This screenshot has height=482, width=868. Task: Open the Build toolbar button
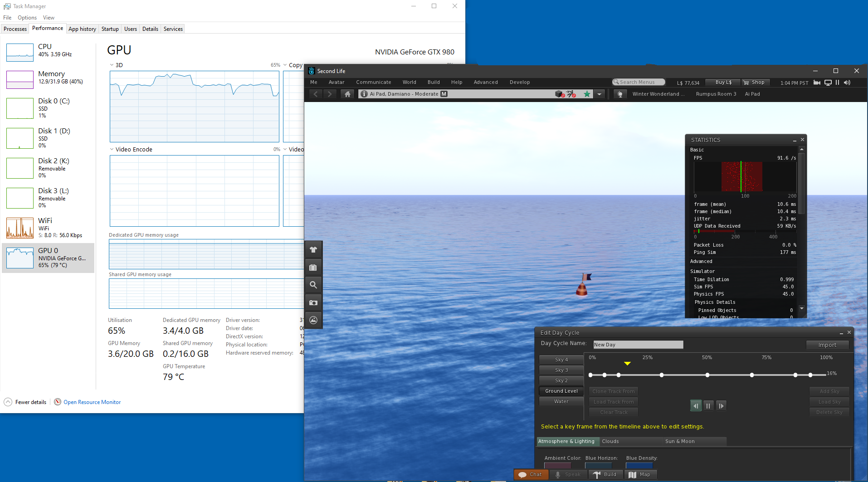605,474
